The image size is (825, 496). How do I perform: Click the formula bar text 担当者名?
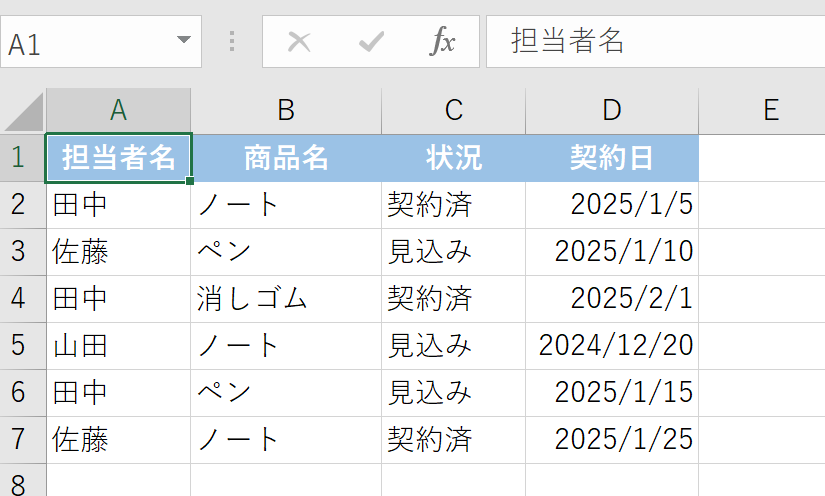(x=567, y=41)
